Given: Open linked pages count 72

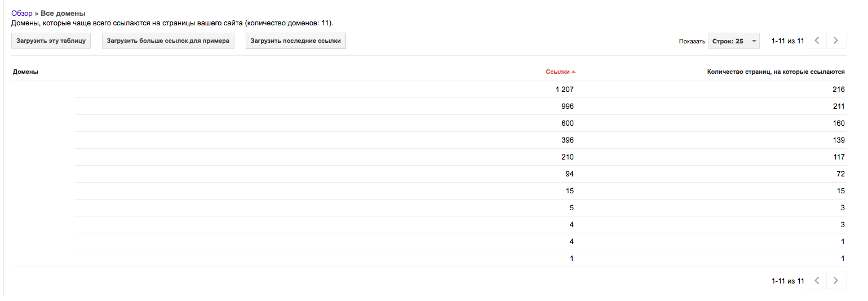Looking at the screenshot, I should tap(840, 174).
